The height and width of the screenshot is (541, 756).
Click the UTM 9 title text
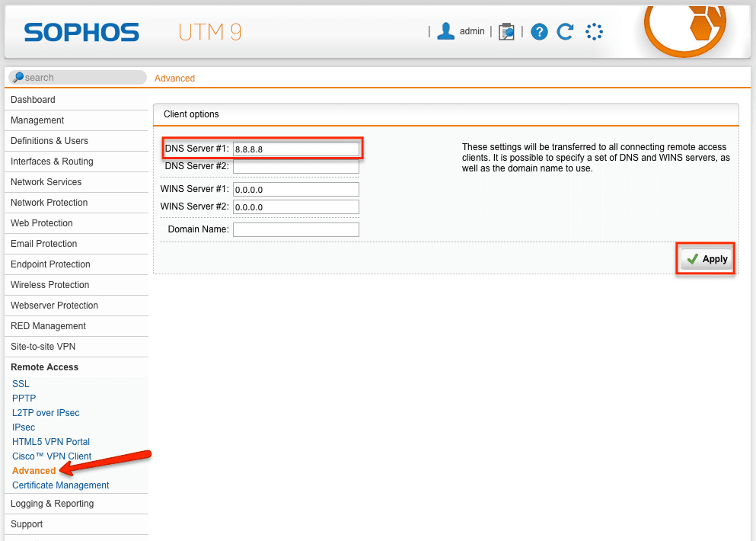click(x=209, y=32)
